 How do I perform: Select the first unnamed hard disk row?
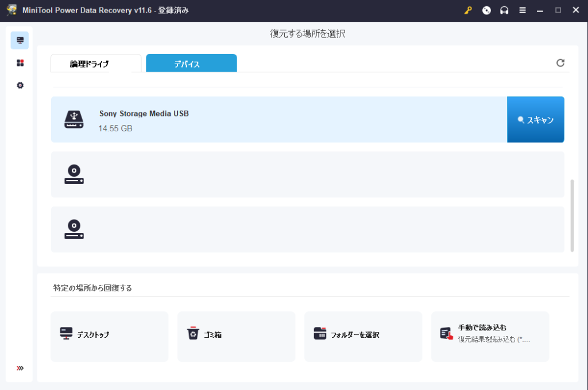point(308,174)
